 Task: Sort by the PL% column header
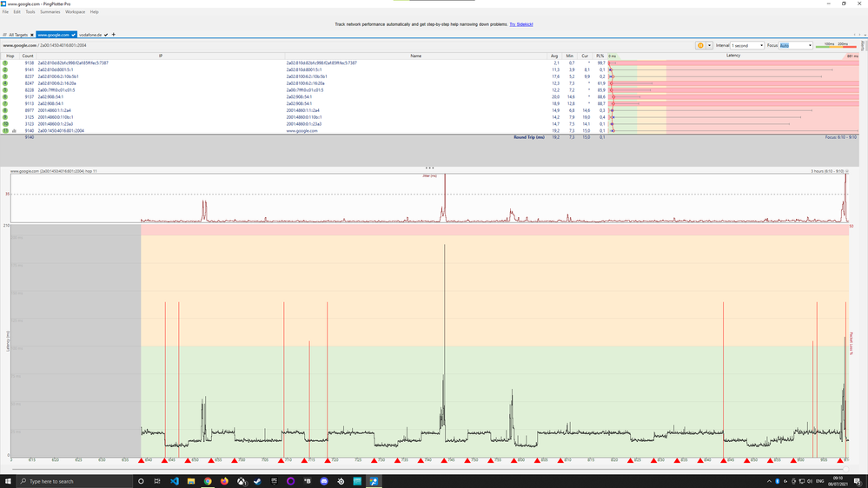point(600,55)
